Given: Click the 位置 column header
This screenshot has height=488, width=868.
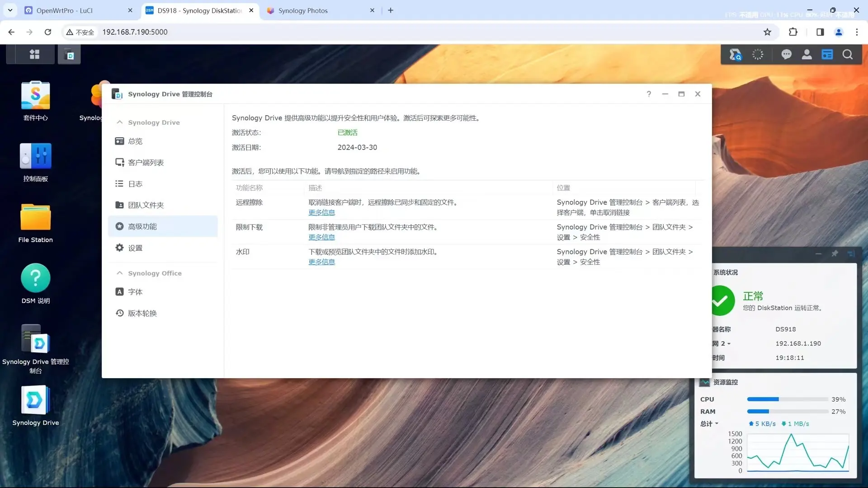Looking at the screenshot, I should pyautogui.click(x=563, y=188).
